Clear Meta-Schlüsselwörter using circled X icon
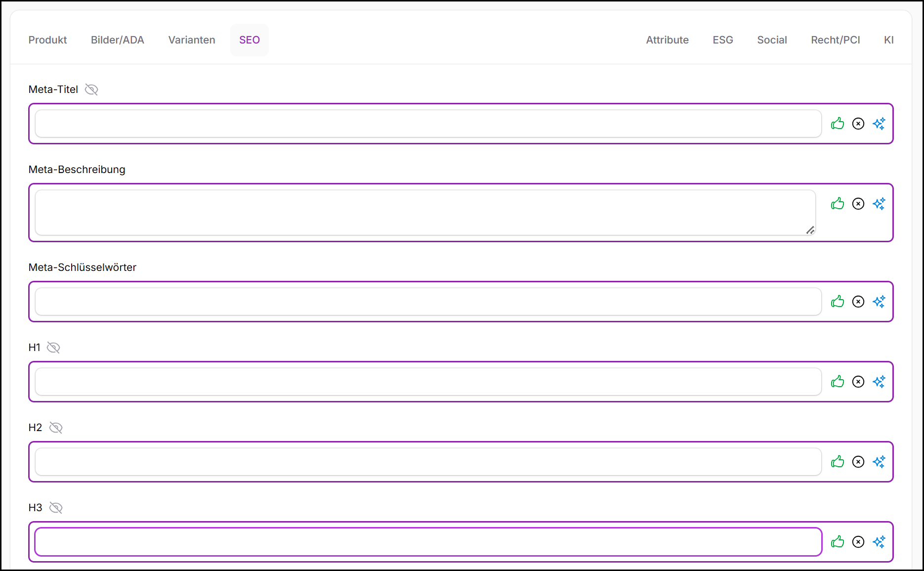 (858, 302)
